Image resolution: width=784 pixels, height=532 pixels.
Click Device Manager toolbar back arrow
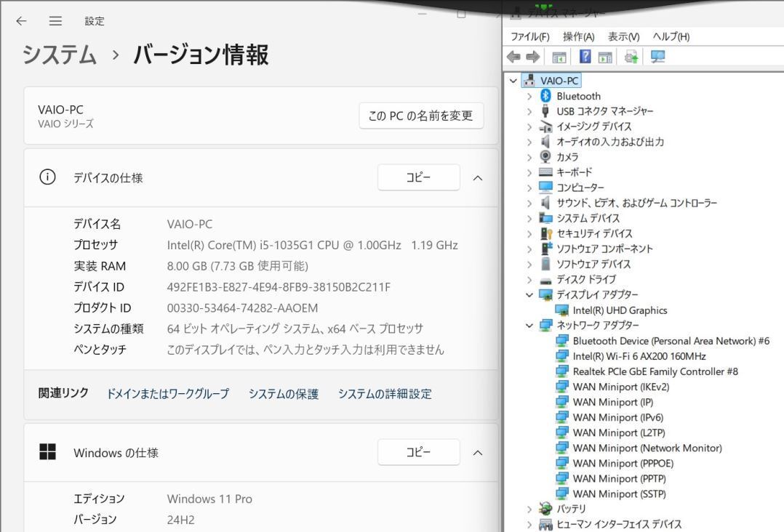pos(513,57)
